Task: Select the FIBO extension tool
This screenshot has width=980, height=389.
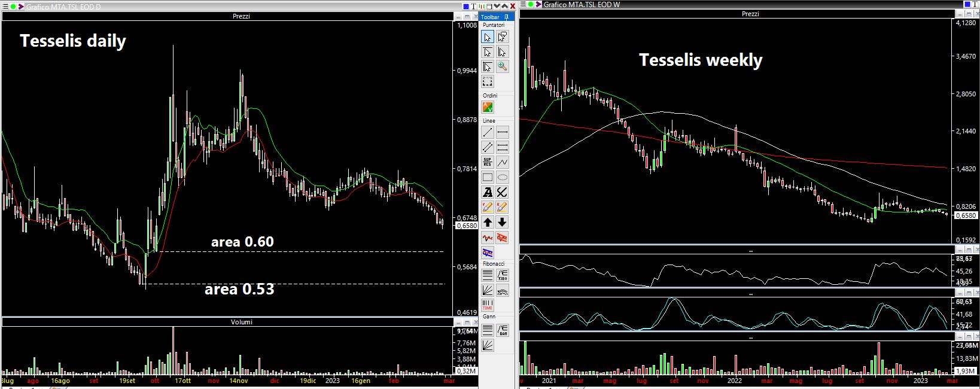Action: (x=503, y=275)
